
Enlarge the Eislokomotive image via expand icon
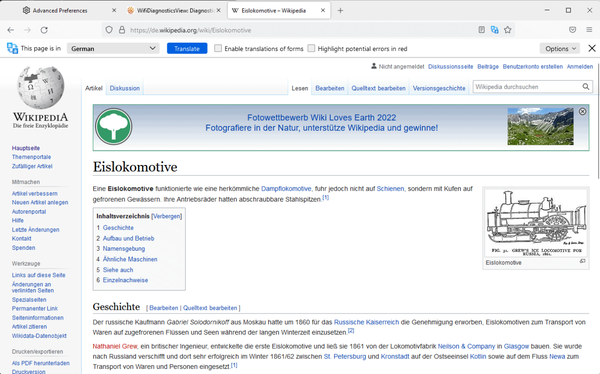(582, 261)
